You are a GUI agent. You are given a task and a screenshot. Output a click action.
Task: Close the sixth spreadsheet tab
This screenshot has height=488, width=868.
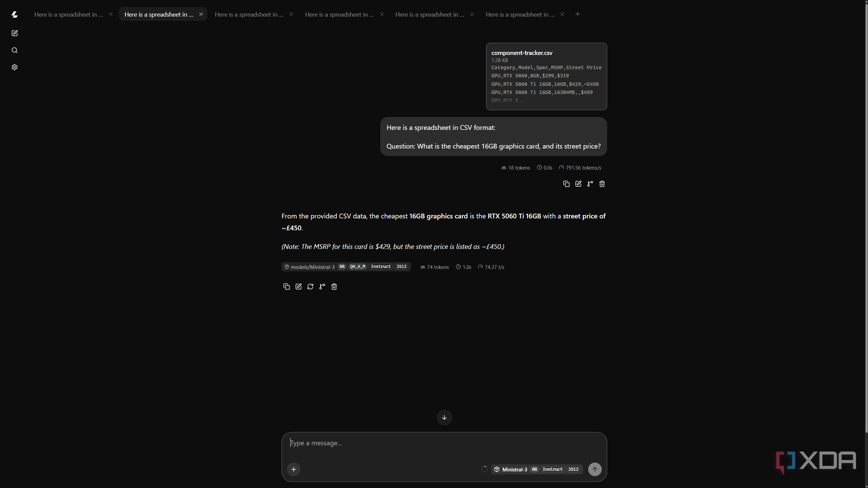pos(562,14)
